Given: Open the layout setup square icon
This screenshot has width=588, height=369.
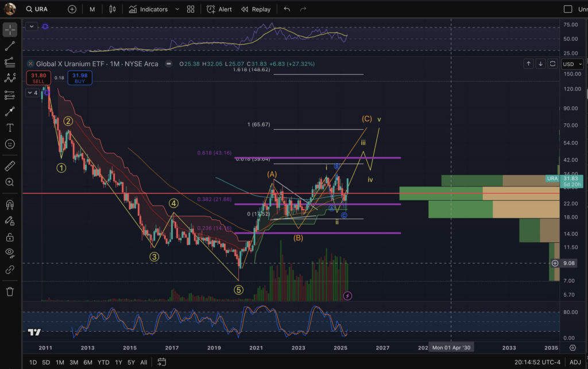Looking at the screenshot, I should [568, 9].
